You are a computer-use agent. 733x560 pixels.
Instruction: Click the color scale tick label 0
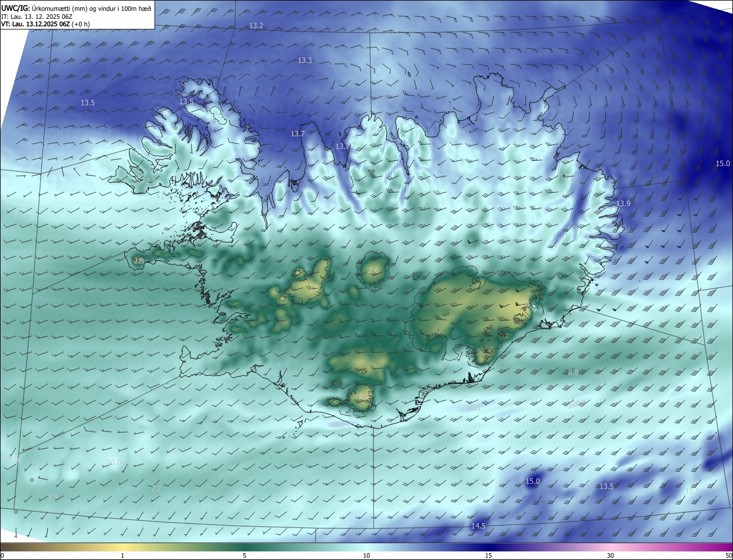pyautogui.click(x=2, y=555)
